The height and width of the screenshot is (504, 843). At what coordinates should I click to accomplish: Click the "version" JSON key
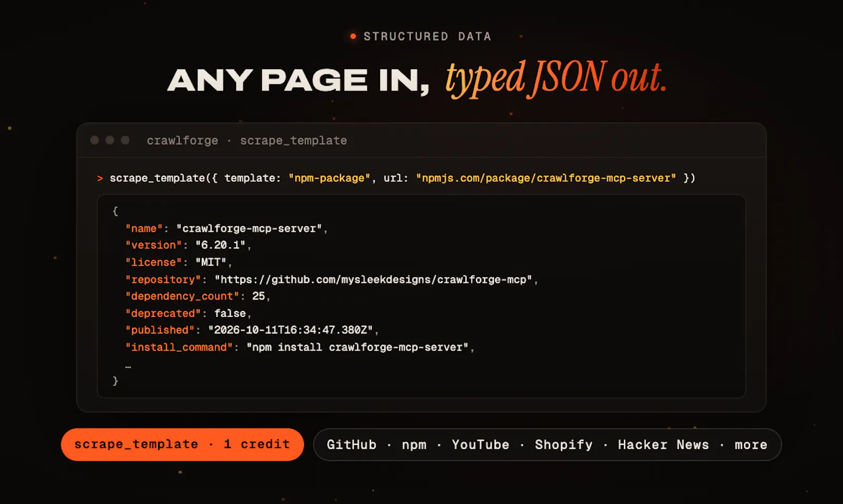pyautogui.click(x=153, y=245)
